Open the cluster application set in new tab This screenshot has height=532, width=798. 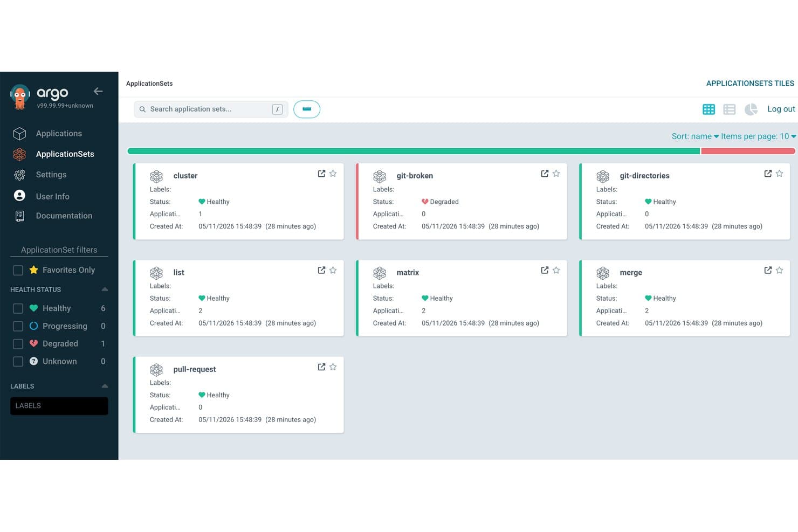coord(321,174)
